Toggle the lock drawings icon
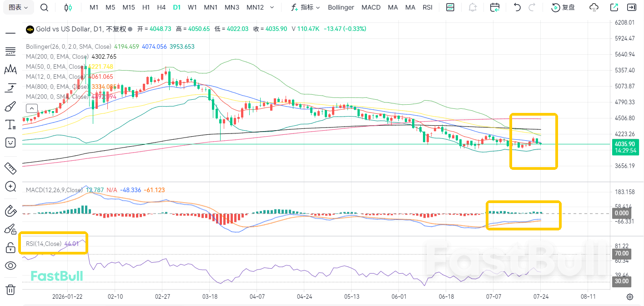This screenshot has width=644, height=306. click(10, 247)
